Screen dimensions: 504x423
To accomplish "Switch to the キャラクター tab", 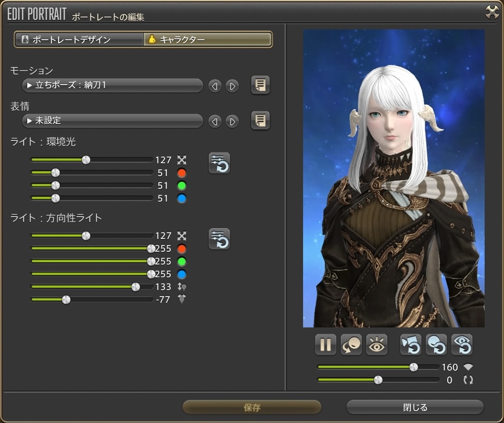I will (208, 40).
